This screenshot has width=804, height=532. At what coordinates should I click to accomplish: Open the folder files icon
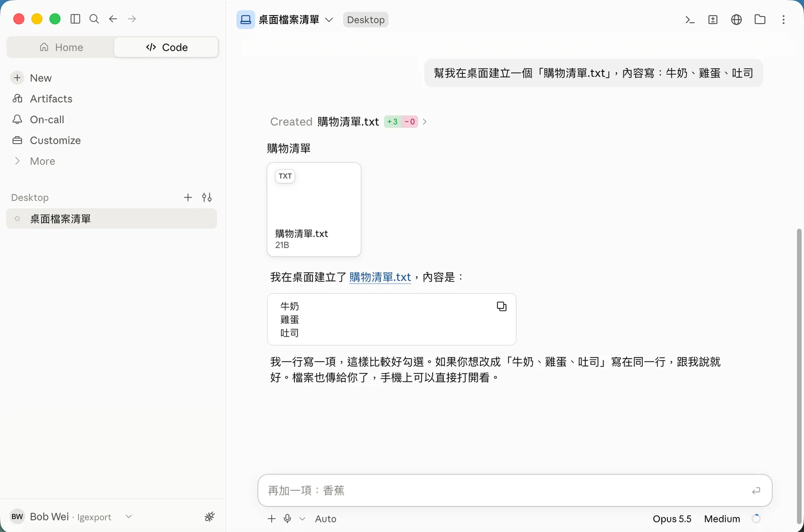coord(760,20)
